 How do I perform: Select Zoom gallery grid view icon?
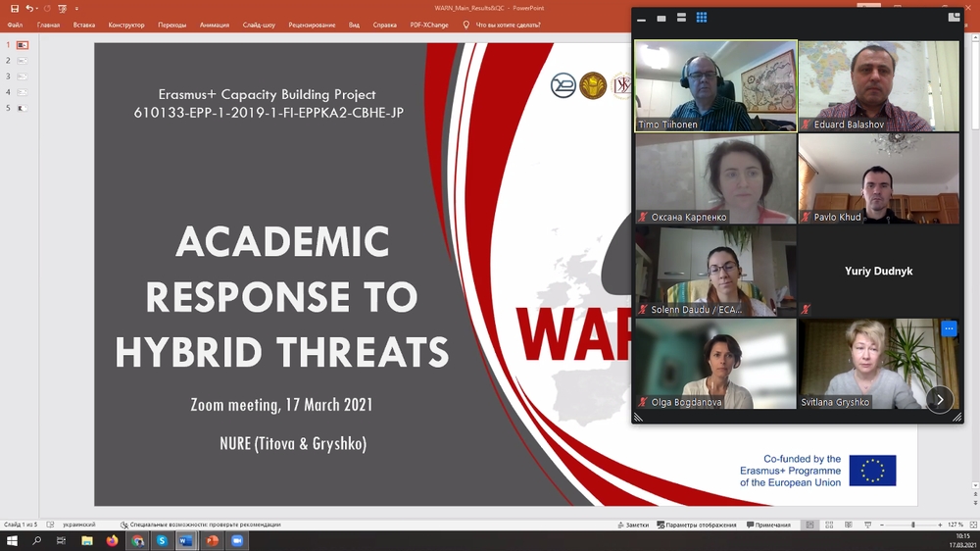702,18
